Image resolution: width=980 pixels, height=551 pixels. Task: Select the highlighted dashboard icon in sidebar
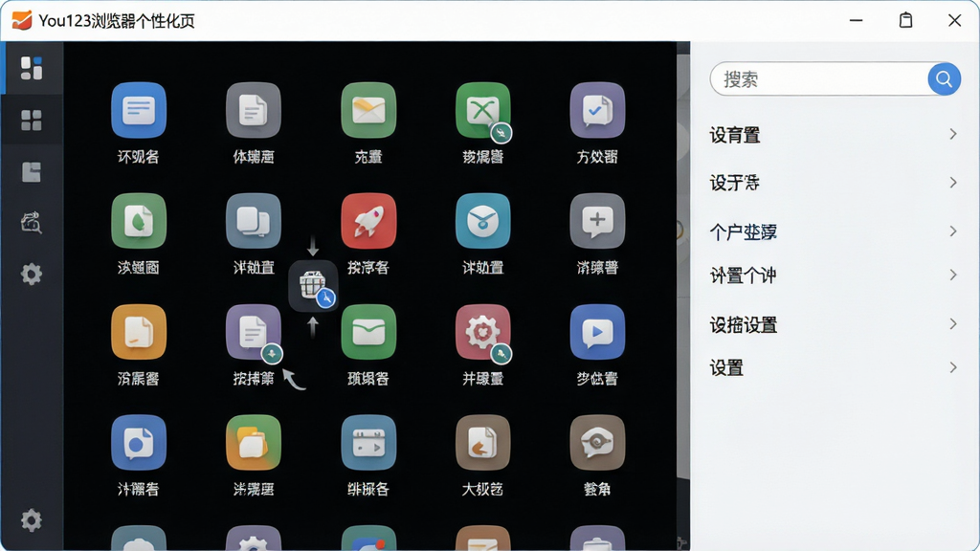tap(32, 68)
